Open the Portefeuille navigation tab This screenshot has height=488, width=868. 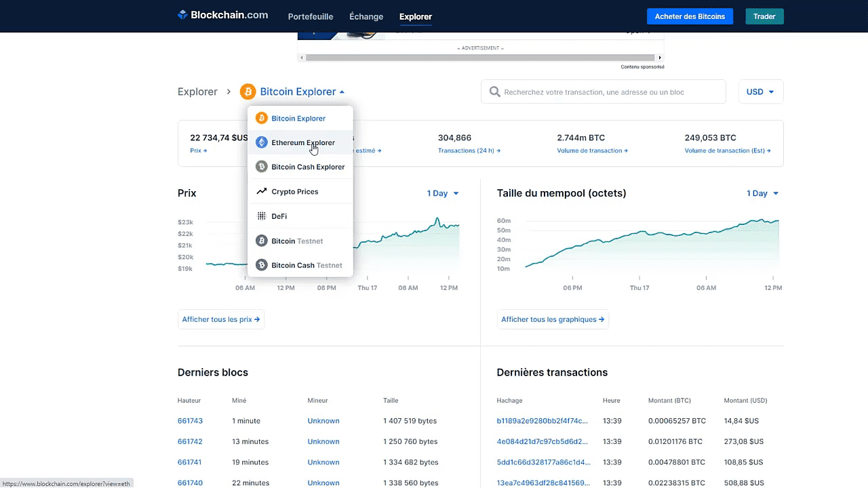[311, 16]
